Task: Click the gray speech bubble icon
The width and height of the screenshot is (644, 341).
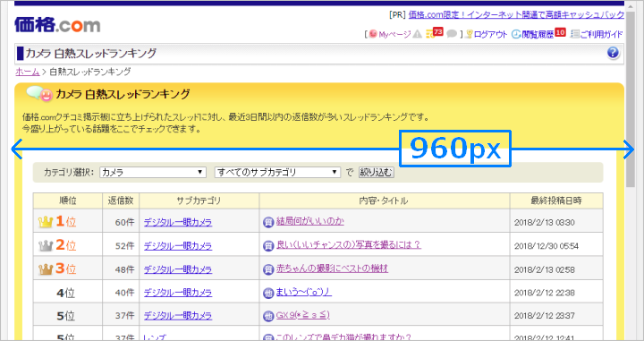Action: pyautogui.click(x=452, y=34)
